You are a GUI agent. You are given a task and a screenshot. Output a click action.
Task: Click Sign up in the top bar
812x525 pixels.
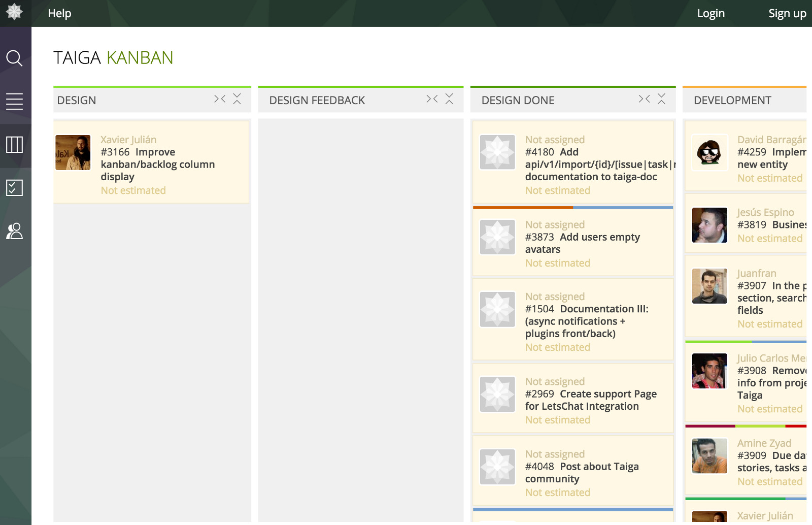[x=787, y=14]
